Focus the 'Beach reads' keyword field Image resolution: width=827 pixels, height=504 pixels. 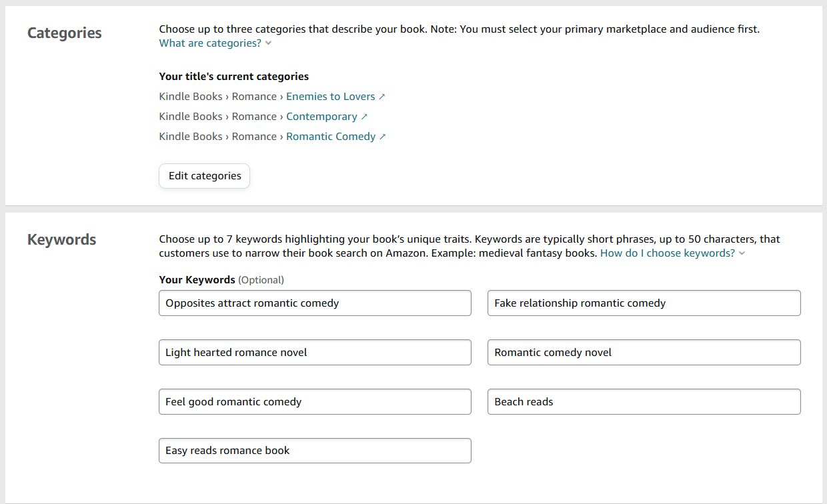(644, 402)
